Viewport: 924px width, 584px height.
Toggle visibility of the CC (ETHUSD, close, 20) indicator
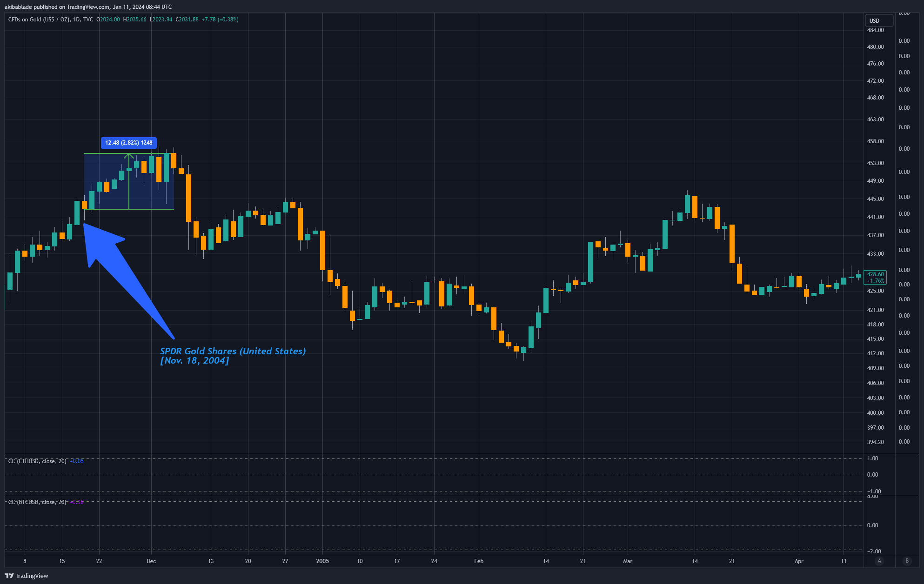pos(37,461)
